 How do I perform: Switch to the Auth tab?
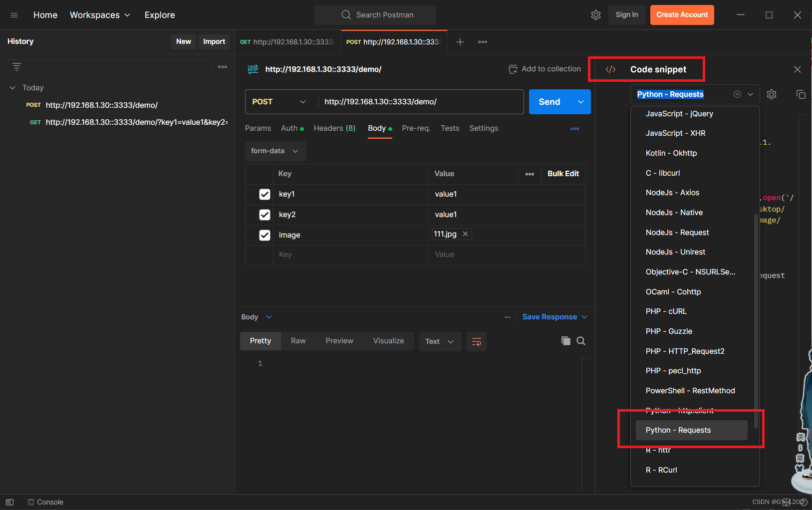pos(292,128)
